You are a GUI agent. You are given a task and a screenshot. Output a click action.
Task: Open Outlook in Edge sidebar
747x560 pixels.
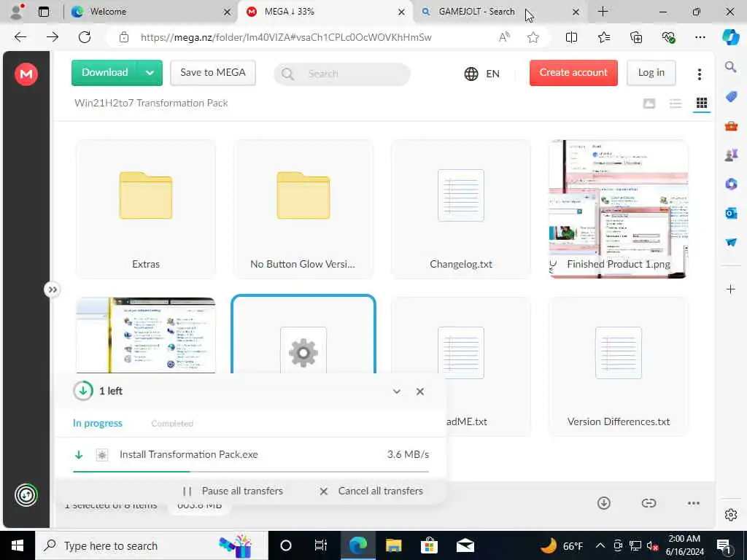click(x=731, y=213)
